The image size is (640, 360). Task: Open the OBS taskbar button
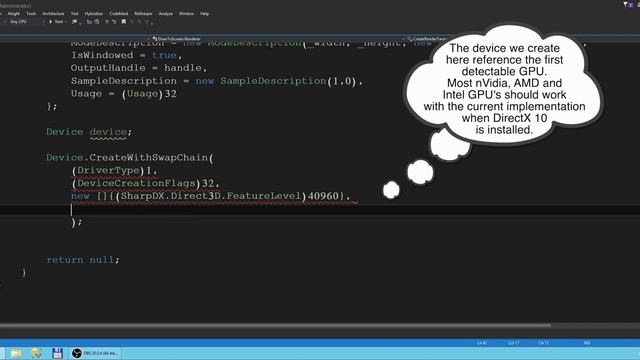click(x=95, y=353)
